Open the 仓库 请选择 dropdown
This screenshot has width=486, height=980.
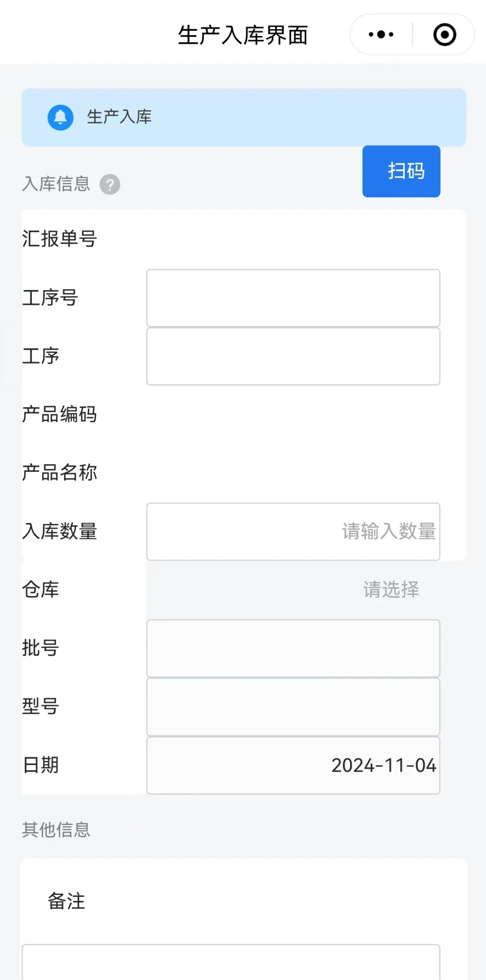click(293, 590)
